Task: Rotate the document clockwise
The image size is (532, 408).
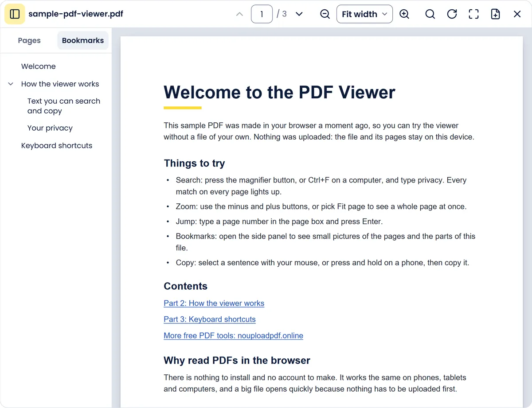Action: click(452, 14)
